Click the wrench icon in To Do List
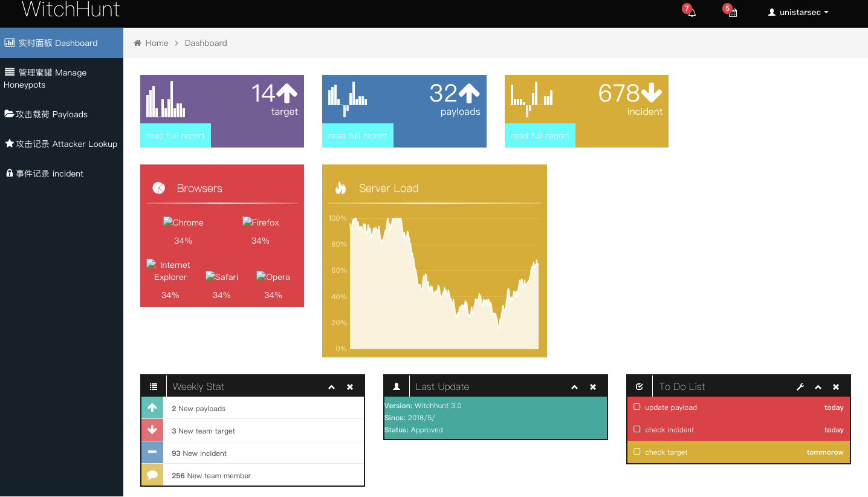Image resolution: width=868 pixels, height=497 pixels. pyautogui.click(x=800, y=387)
